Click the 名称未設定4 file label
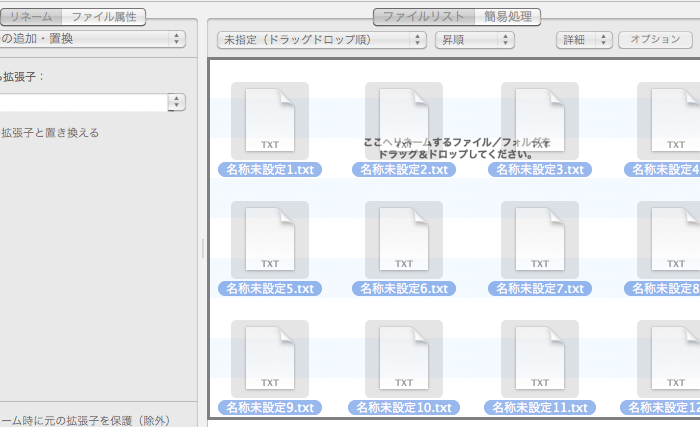Viewport: 700px width, 427px height. [x=663, y=170]
